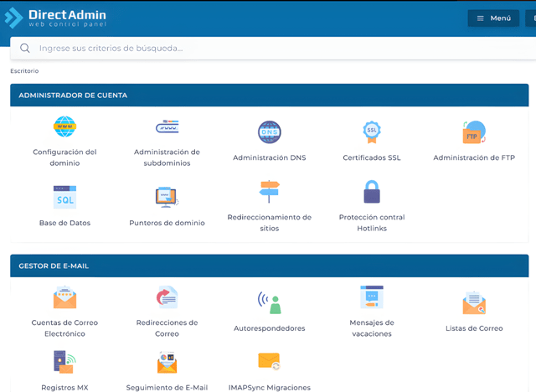This screenshot has height=392, width=536.
Task: Click the Escritorio breadcrumb
Action: (x=24, y=70)
